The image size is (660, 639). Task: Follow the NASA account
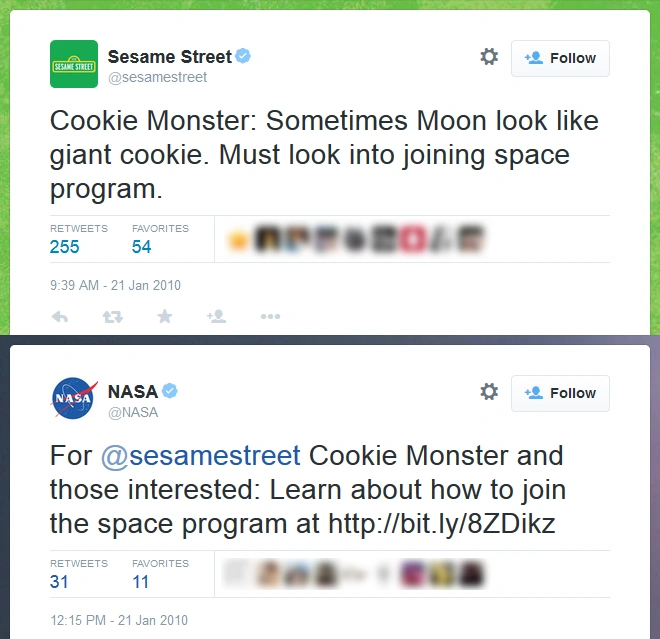pos(560,393)
